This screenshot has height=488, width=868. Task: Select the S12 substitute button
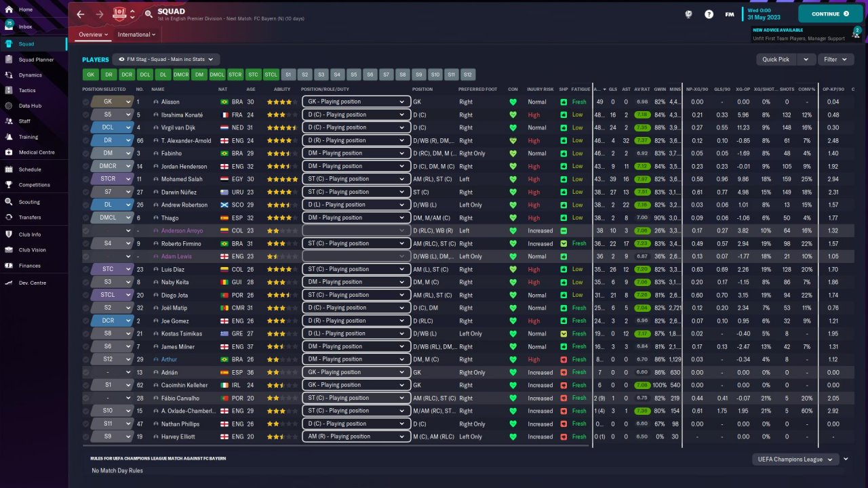(468, 75)
